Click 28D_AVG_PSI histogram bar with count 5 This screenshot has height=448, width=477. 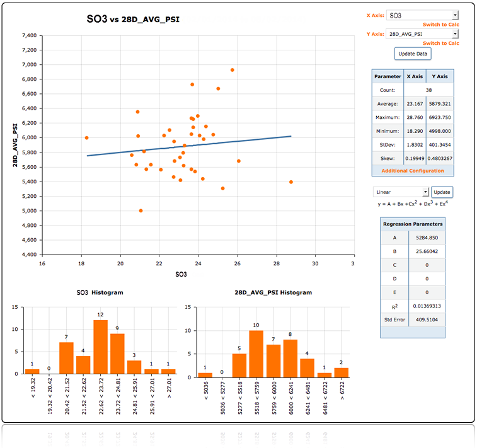(x=239, y=363)
